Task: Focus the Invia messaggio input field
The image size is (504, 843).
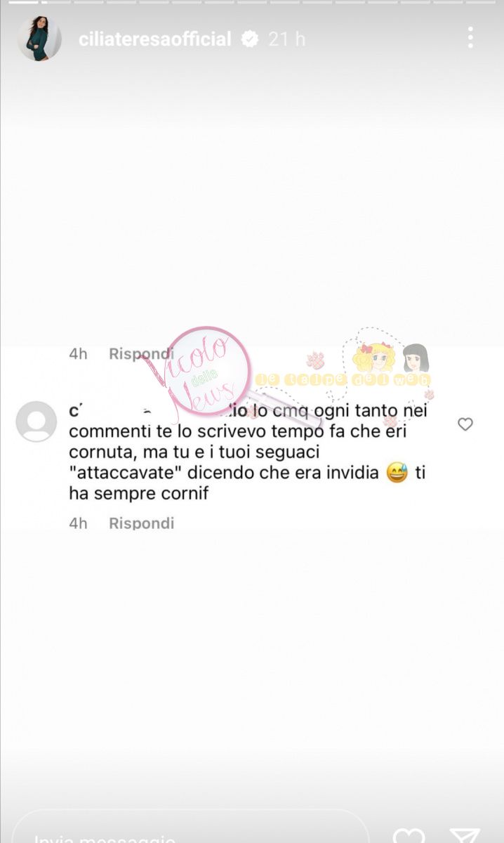Action: tap(191, 829)
